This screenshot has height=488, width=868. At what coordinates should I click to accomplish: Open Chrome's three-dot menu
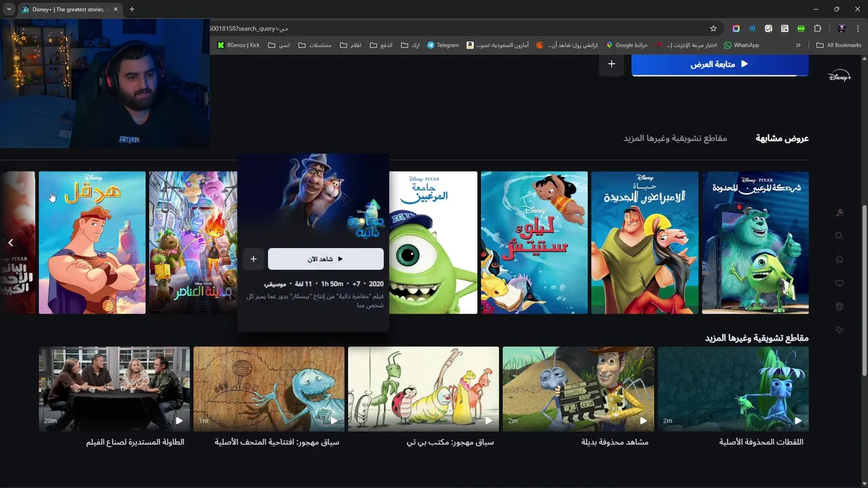(859, 28)
